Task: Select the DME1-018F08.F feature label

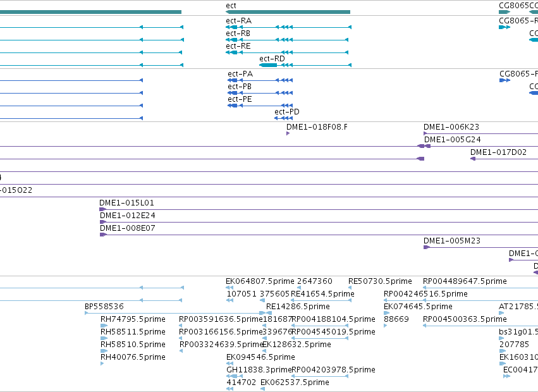Action: coord(317,127)
